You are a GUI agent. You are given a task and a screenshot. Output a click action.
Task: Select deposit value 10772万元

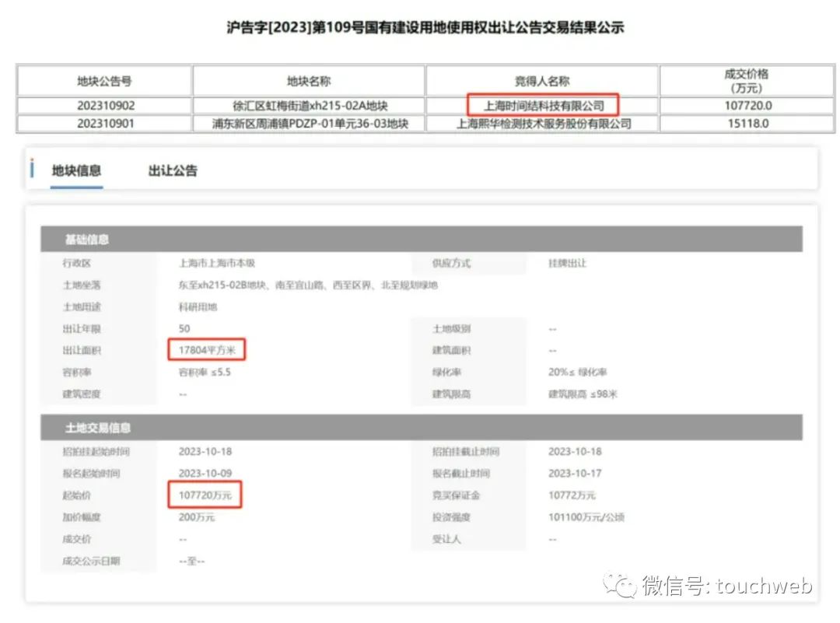point(572,495)
